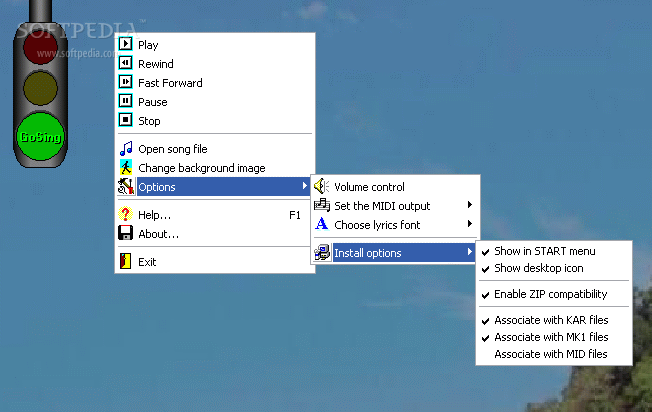The width and height of the screenshot is (652, 412).
Task: Click the Rewind icon
Action: click(x=126, y=63)
